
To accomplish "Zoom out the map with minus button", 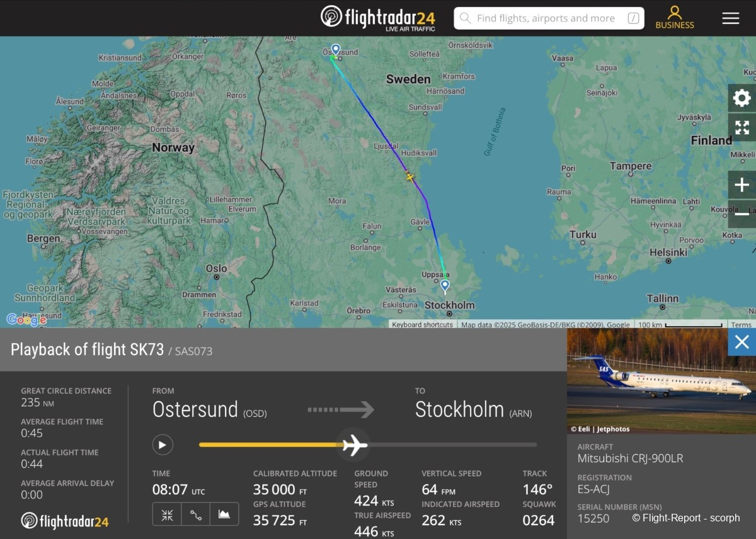I will pyautogui.click(x=742, y=214).
